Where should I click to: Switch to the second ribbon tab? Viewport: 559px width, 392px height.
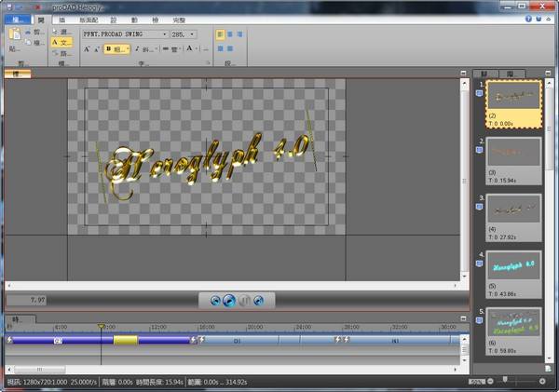(x=61, y=19)
